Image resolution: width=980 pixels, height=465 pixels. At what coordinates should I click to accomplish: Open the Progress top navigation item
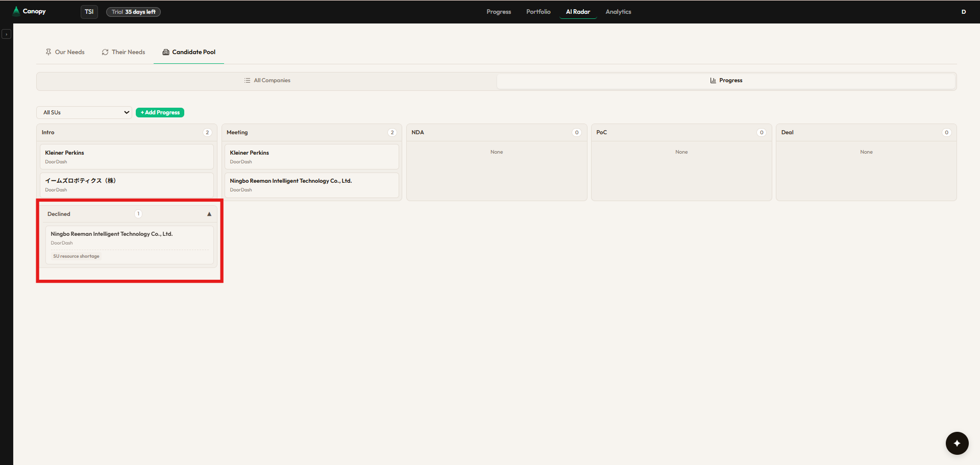(499, 12)
